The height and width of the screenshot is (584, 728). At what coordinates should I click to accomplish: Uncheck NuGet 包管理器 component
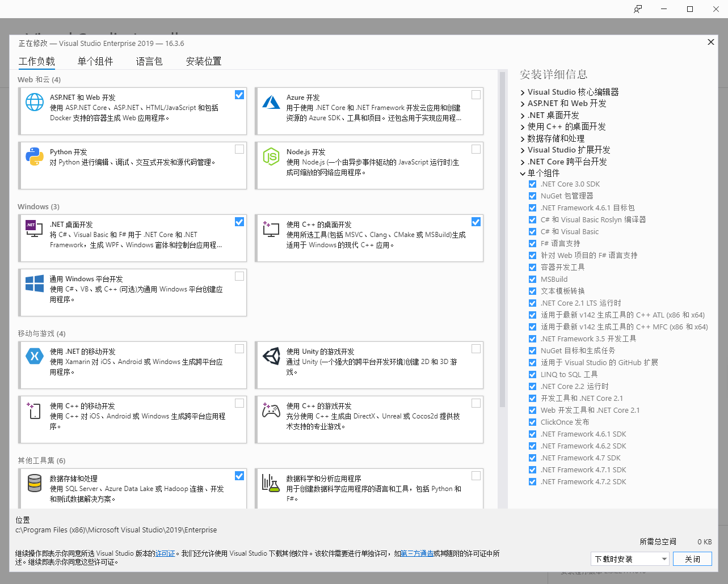pos(532,196)
